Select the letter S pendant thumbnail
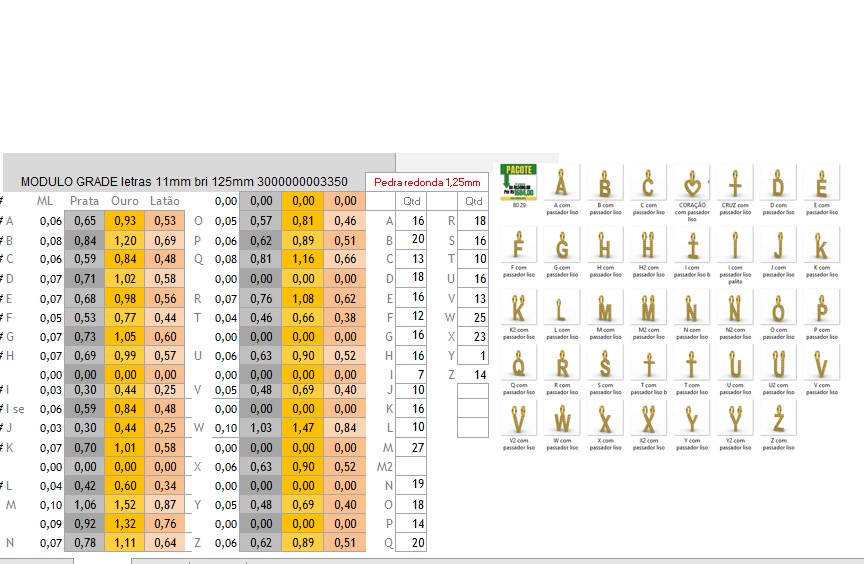The height and width of the screenshot is (564, 864). (x=604, y=363)
